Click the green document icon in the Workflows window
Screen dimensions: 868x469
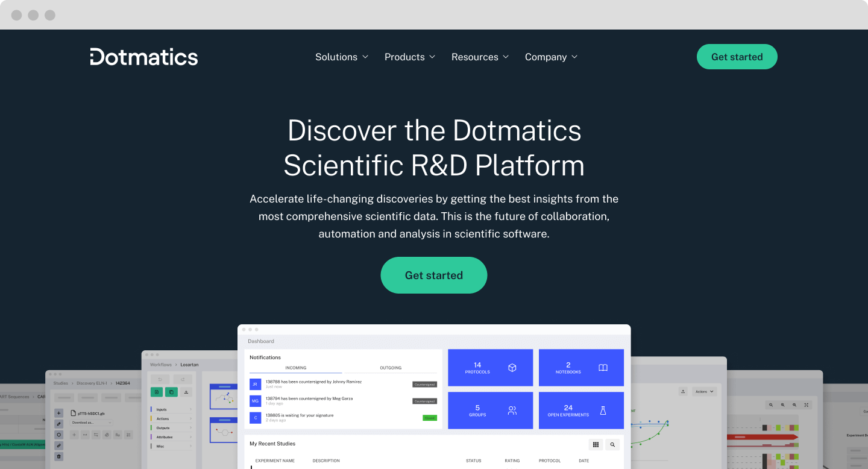157,392
